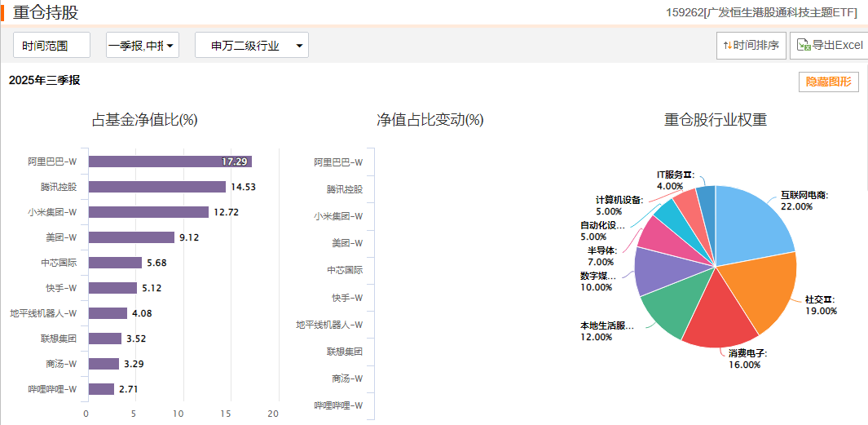Select the 中芯国际 bar showing 5.68

coord(115,263)
